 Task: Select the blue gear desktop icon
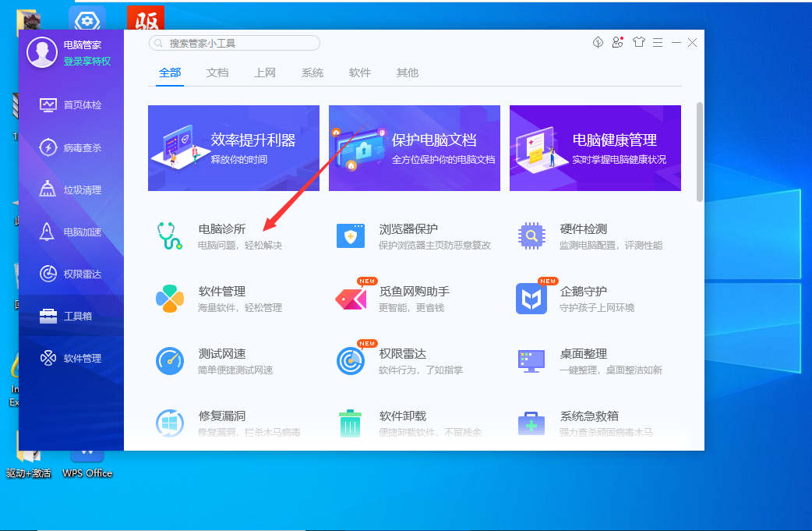(87, 18)
